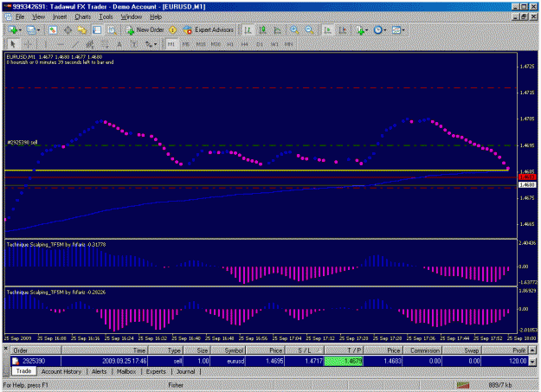Image resolution: width=541 pixels, height=392 pixels.
Task: Sort orders by Profit column header
Action: [505, 350]
